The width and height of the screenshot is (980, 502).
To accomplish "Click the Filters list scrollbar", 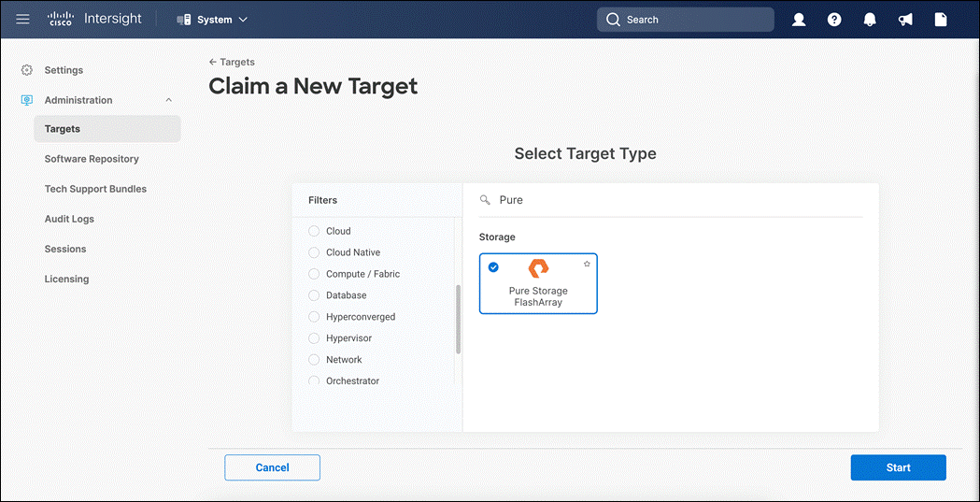I will click(458, 319).
